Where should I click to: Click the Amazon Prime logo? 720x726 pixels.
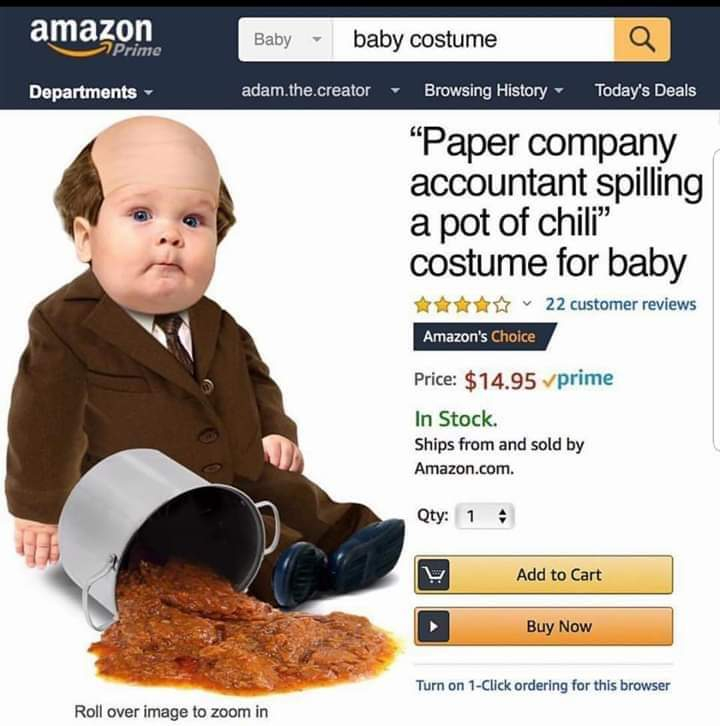point(95,37)
